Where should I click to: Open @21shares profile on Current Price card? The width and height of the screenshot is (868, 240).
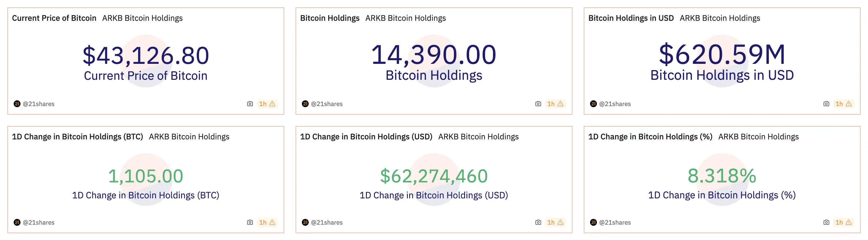click(x=38, y=104)
